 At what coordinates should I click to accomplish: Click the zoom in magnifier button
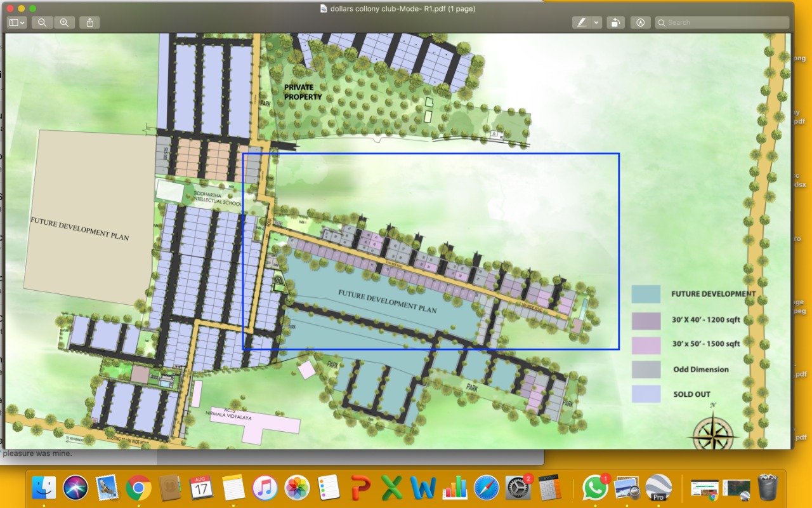click(x=64, y=22)
